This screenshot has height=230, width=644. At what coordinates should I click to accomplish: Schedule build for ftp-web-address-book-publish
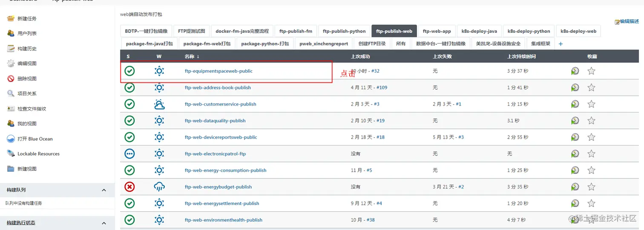[x=575, y=88]
